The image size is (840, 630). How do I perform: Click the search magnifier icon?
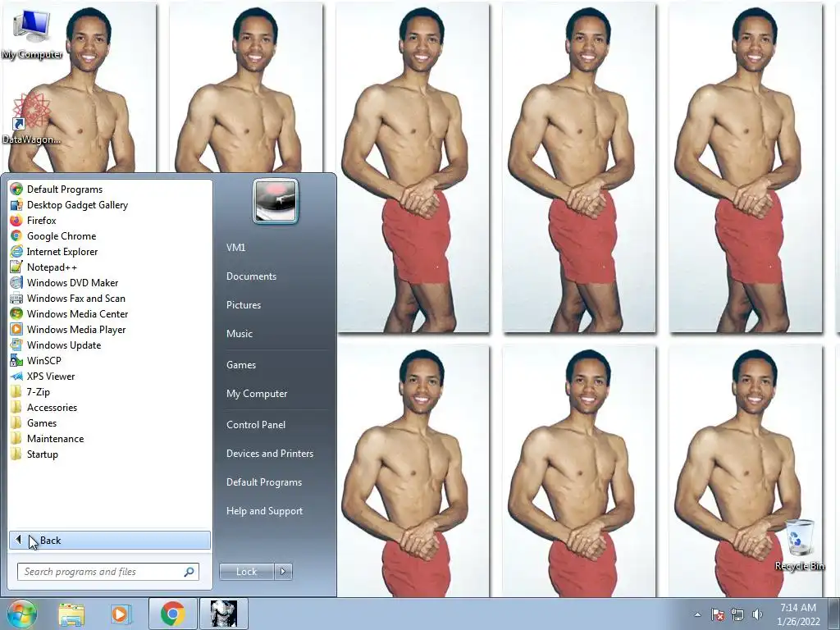point(189,572)
